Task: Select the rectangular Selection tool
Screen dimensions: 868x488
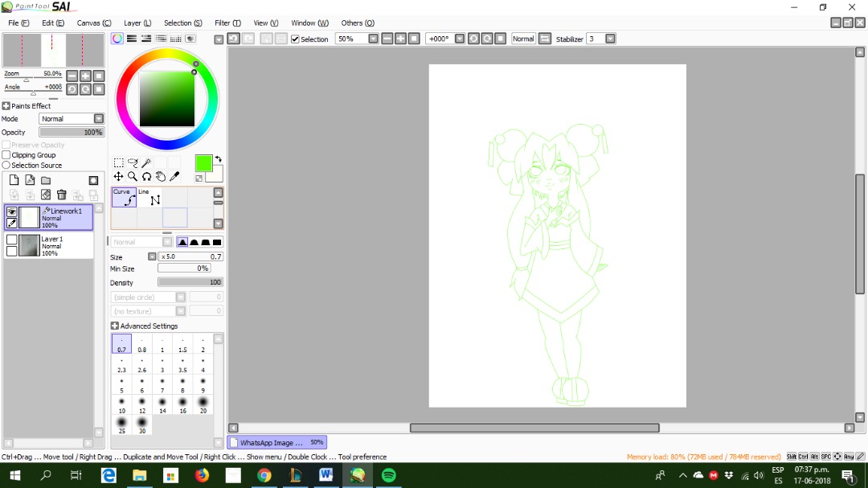Action: click(118, 162)
